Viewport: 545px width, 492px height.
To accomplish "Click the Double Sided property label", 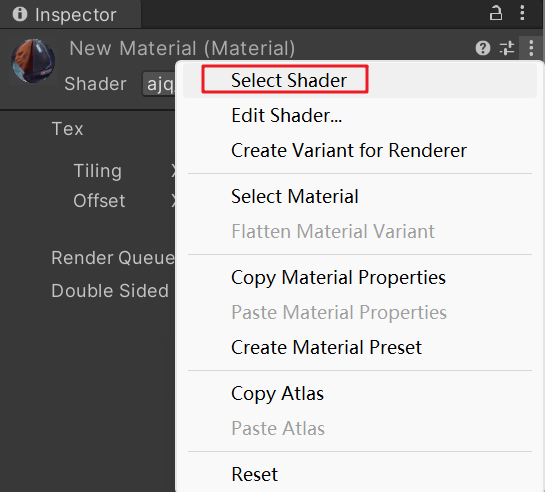I will pos(110,290).
